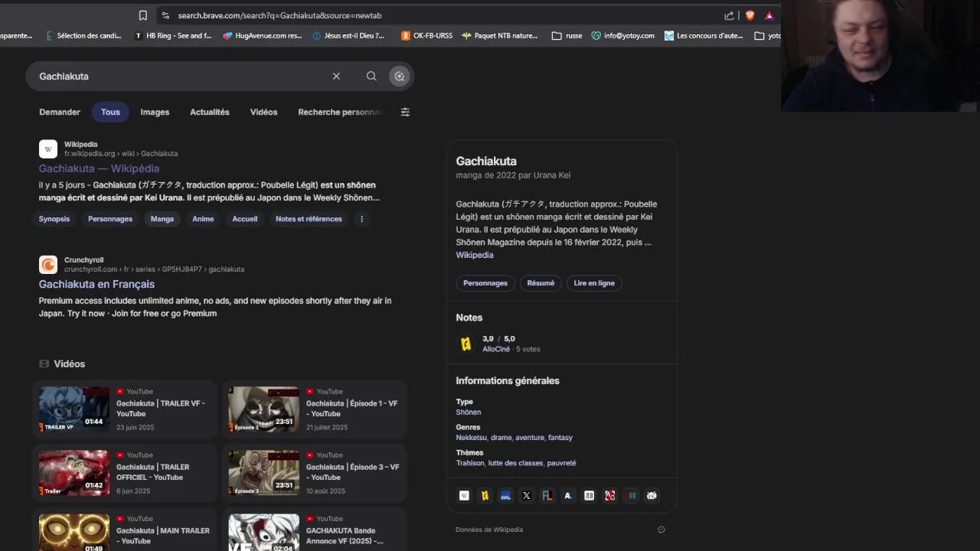Screen dimensions: 980x551
Task: Open the Recherche personnalisée tab
Action: pos(341,112)
